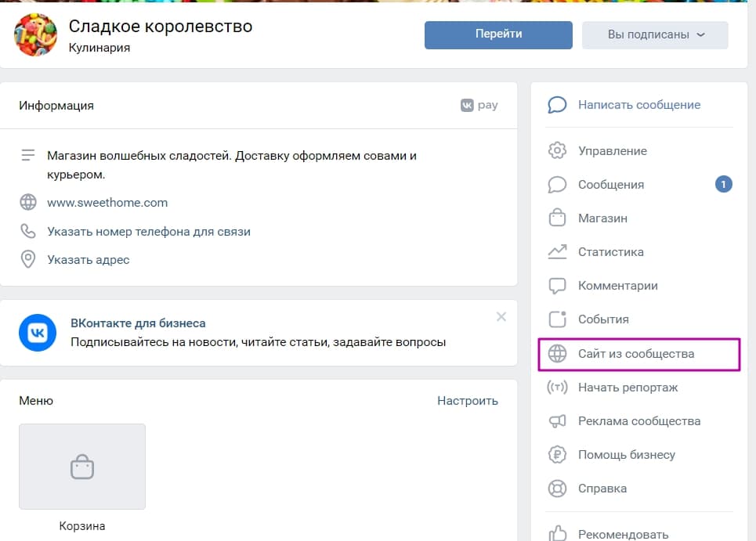Click the VK pay badge
Screen dimensions: 756x541
tap(478, 104)
